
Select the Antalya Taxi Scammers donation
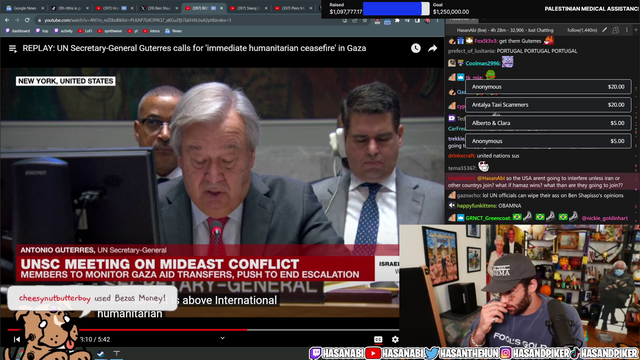[x=548, y=104]
